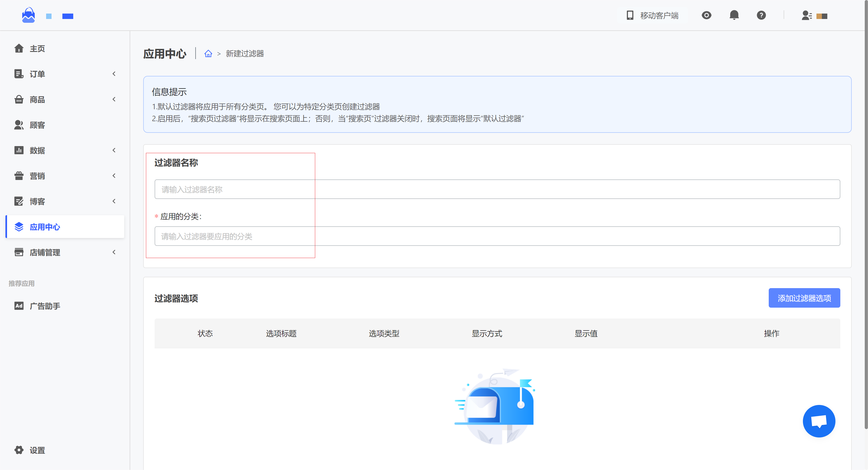The width and height of the screenshot is (868, 470).
Task: Open the help question mark icon
Action: [761, 15]
